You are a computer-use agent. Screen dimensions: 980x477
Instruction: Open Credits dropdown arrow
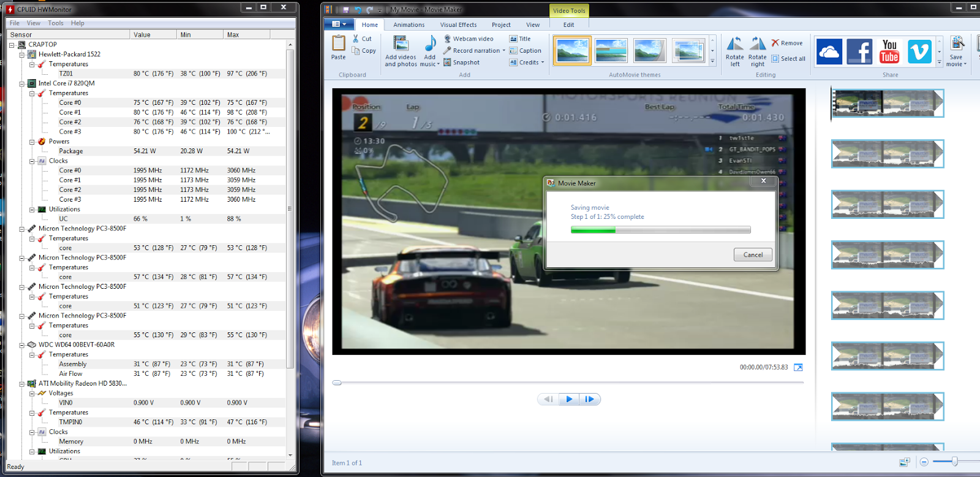click(x=543, y=63)
